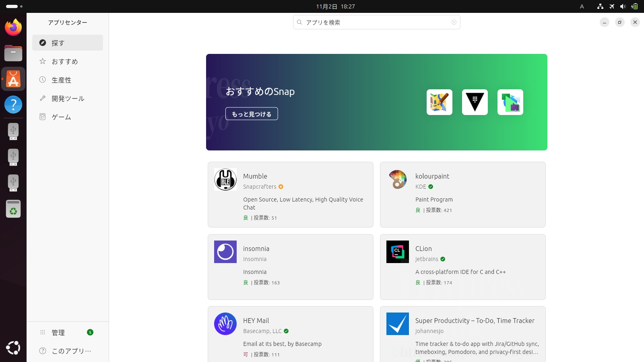
Task: Click the Super Productivity checkmark icon
Action: pyautogui.click(x=398, y=324)
